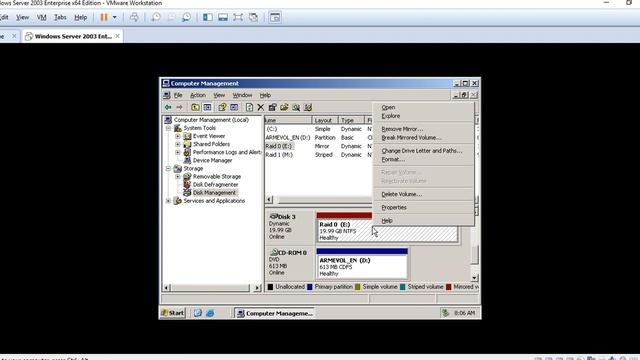Click the disk pane vertical scrollbar down arrow

(x=474, y=278)
